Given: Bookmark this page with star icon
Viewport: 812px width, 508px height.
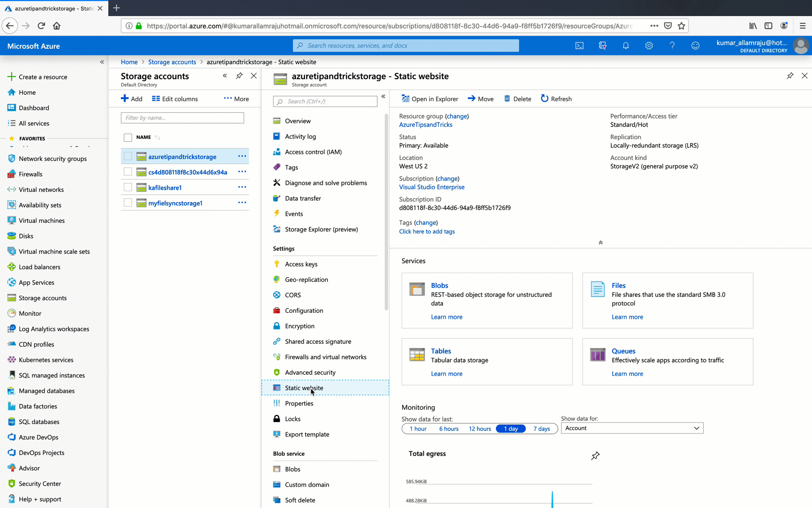Looking at the screenshot, I should click(681, 26).
